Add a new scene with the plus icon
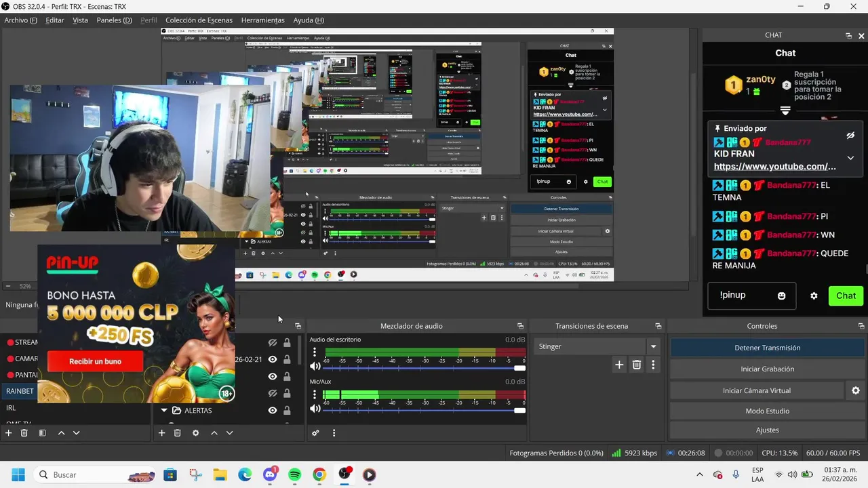Image resolution: width=868 pixels, height=488 pixels. 9,432
